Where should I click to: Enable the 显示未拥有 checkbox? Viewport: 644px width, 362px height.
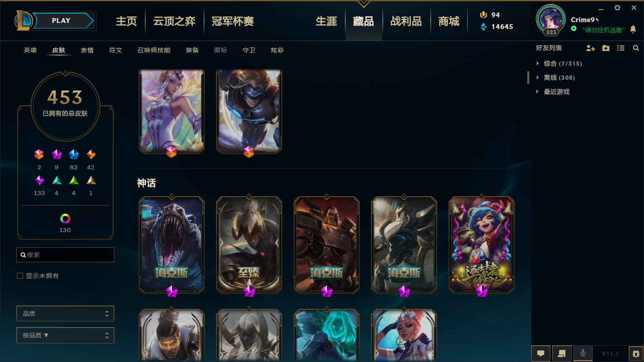coord(20,276)
